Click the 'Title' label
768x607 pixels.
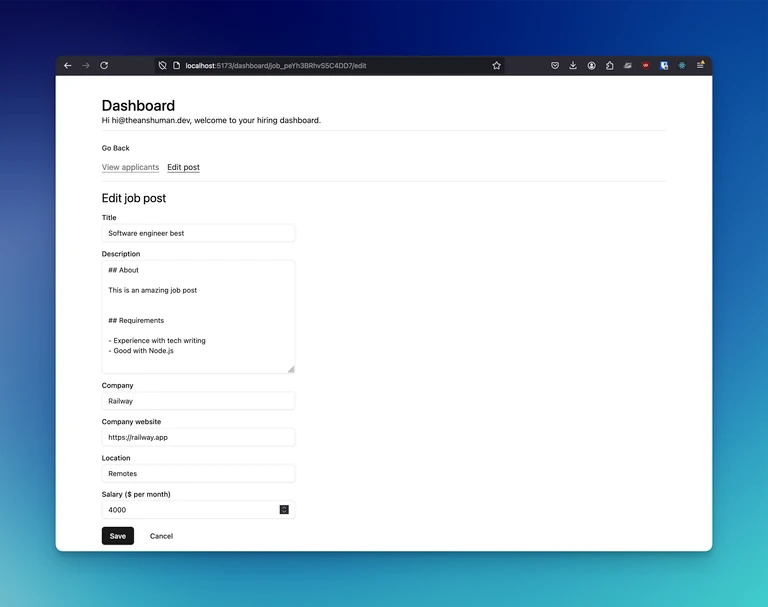pos(109,218)
